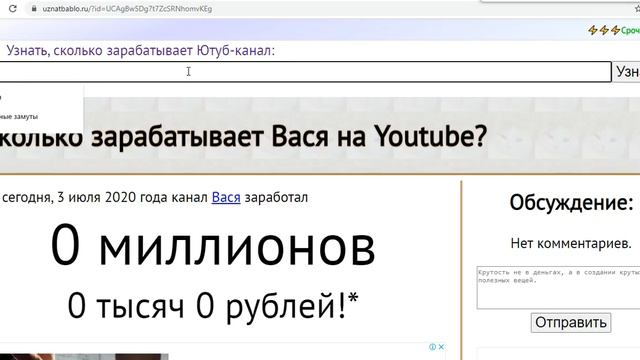Click the discussion comment text area
This screenshot has height=360, width=640.
558,287
